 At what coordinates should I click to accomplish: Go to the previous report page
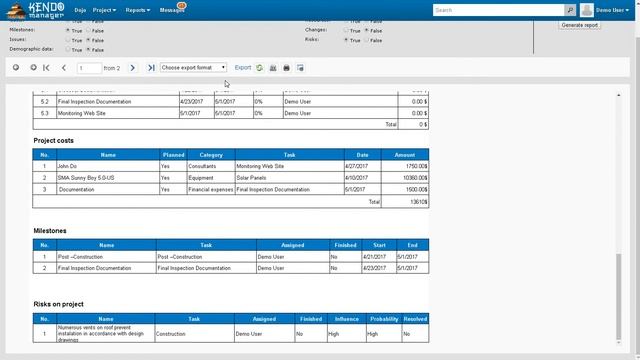point(64,68)
